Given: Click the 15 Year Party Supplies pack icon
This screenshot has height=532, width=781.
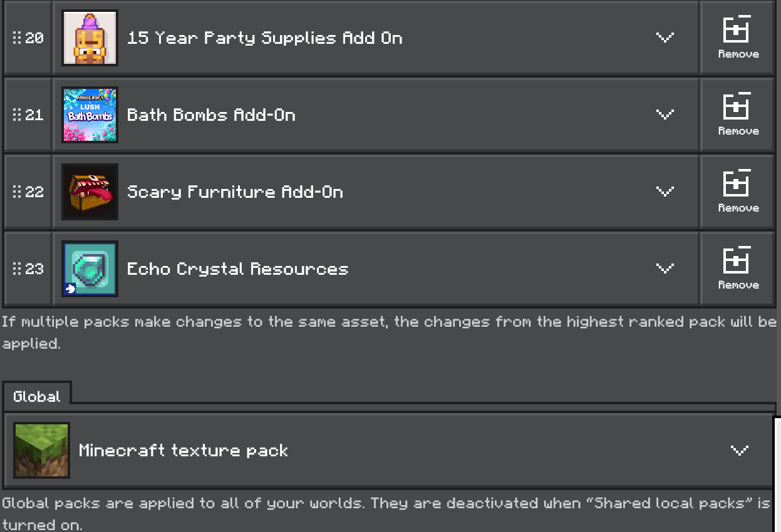Looking at the screenshot, I should (x=90, y=38).
